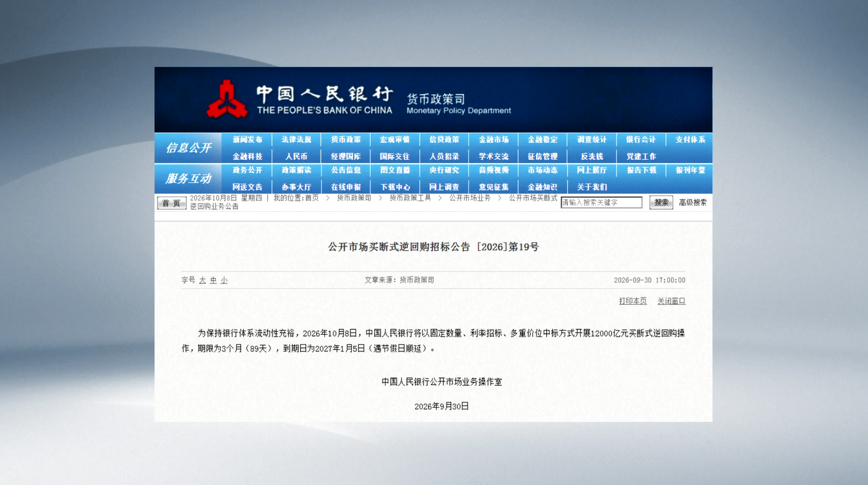Click 公开市场业务 breadcrumb link
Viewport: 868px width, 485px height.
(470, 198)
